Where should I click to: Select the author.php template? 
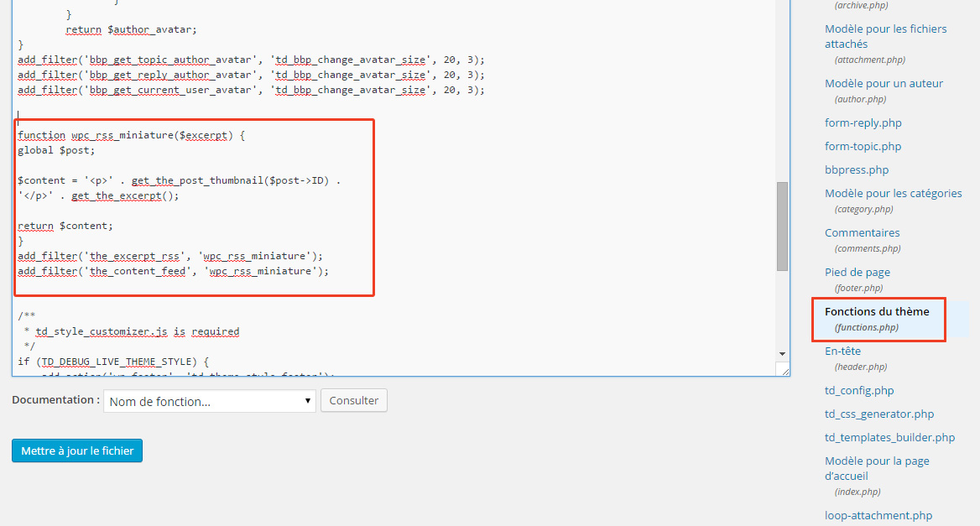[884, 83]
